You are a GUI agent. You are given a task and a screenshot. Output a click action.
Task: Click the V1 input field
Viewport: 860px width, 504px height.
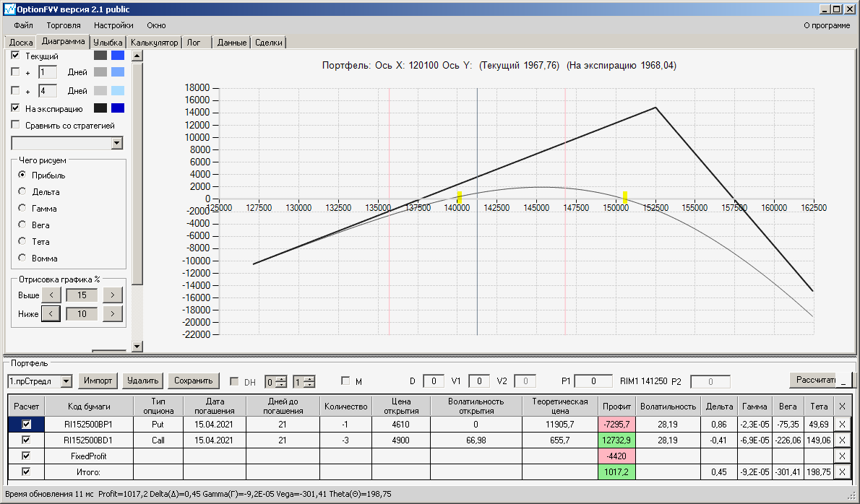tap(479, 381)
